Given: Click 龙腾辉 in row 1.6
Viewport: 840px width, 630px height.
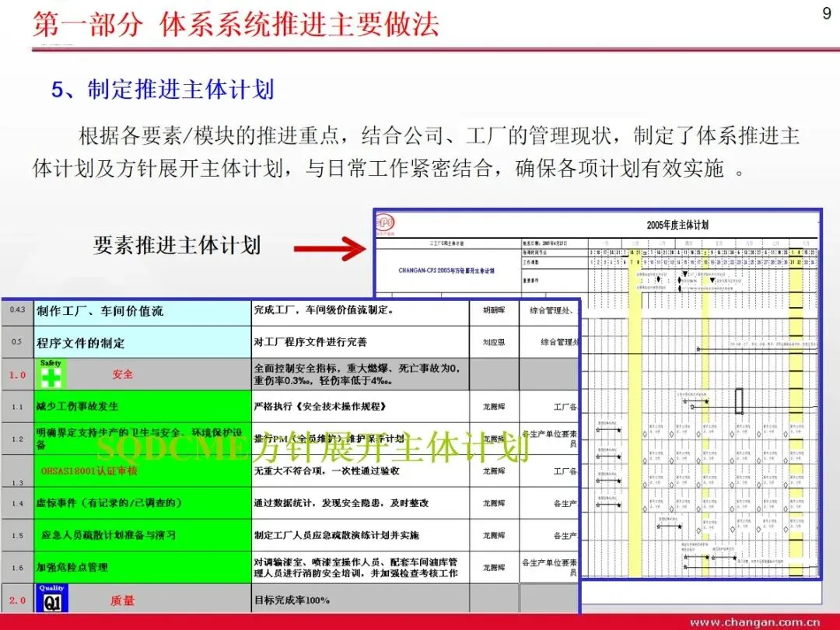Looking at the screenshot, I should coord(494,567).
